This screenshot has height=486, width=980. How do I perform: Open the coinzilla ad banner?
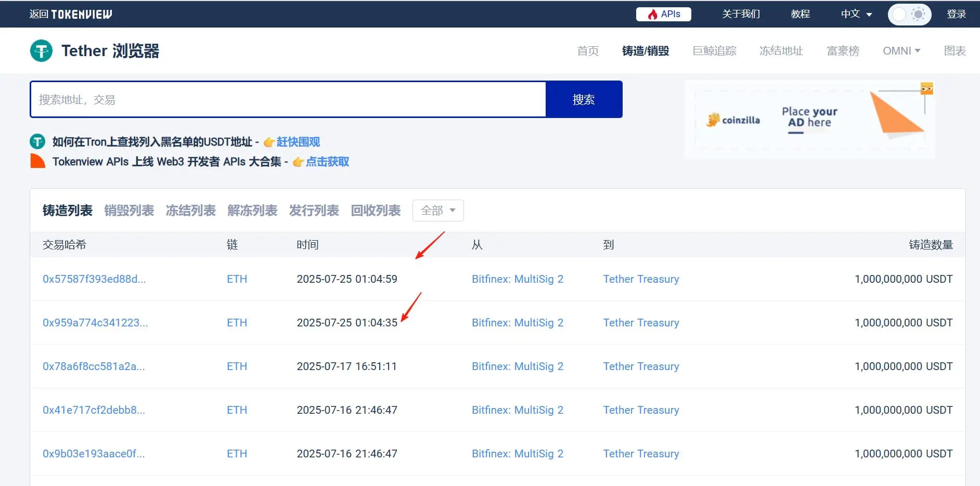click(809, 120)
